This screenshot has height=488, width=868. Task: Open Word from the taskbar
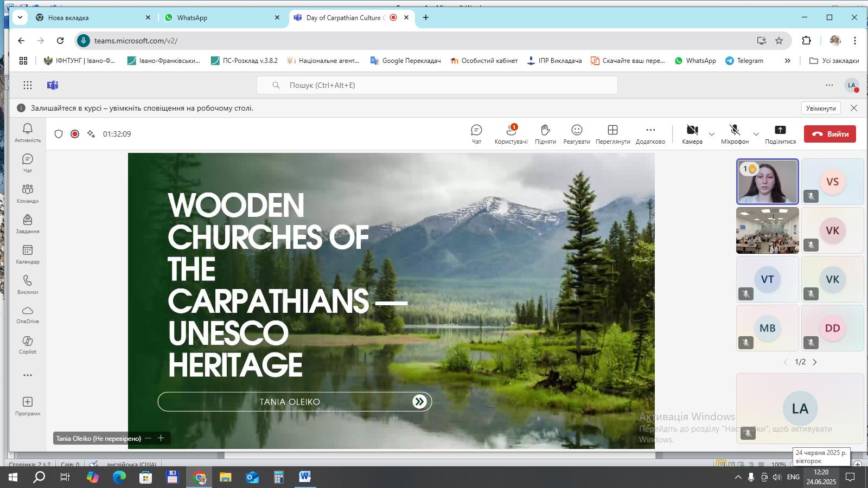click(305, 477)
